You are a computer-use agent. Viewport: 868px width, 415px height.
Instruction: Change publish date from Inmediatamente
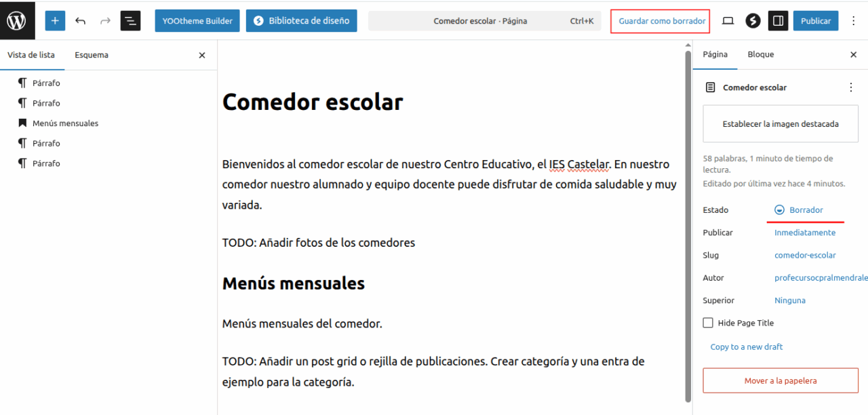coord(805,233)
